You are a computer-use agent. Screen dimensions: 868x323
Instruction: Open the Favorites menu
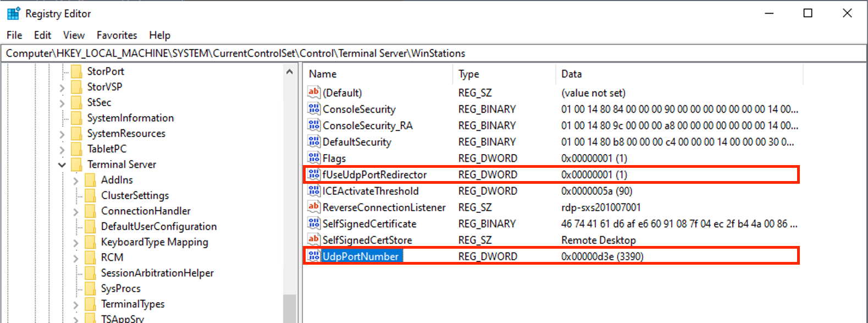click(117, 35)
